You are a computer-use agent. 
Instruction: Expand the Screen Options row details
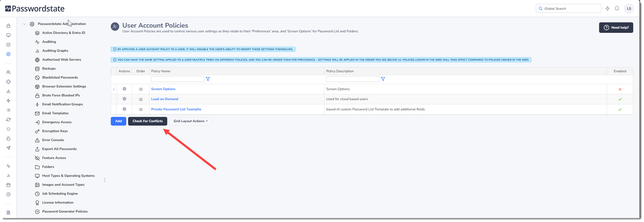tap(114, 89)
